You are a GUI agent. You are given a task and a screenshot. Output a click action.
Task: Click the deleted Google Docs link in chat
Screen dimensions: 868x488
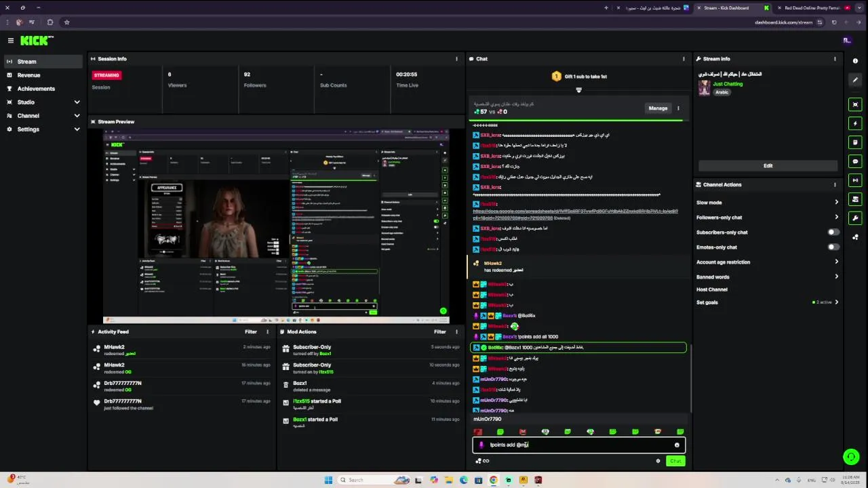[575, 215]
